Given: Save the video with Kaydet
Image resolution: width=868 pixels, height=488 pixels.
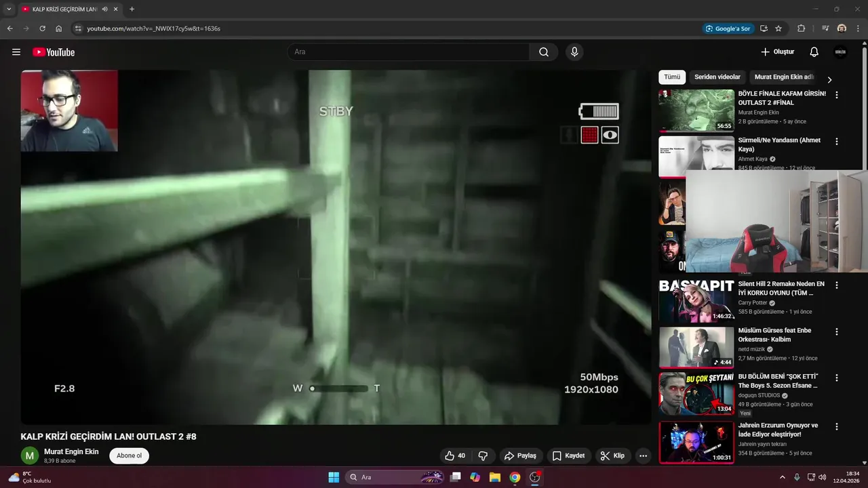Looking at the screenshot, I should tap(568, 455).
